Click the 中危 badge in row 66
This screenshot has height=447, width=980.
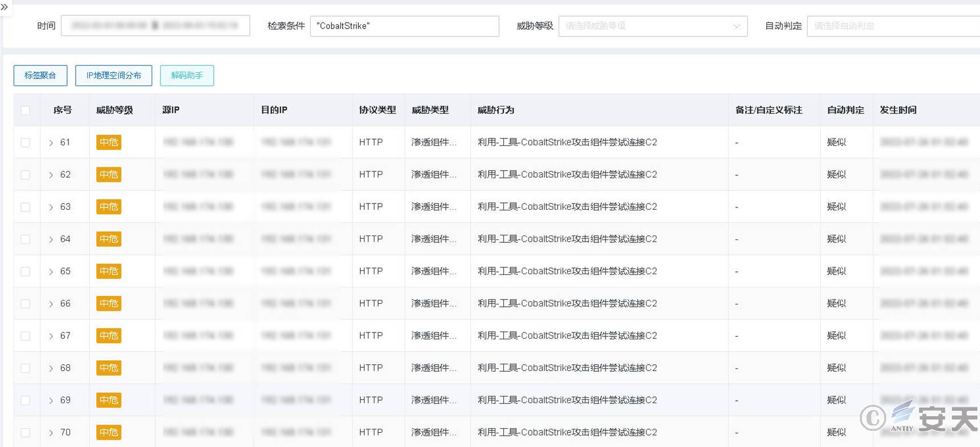pos(109,303)
